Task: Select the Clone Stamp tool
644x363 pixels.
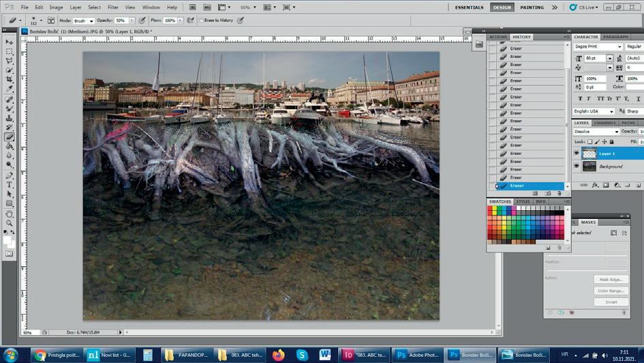Action: [9, 119]
